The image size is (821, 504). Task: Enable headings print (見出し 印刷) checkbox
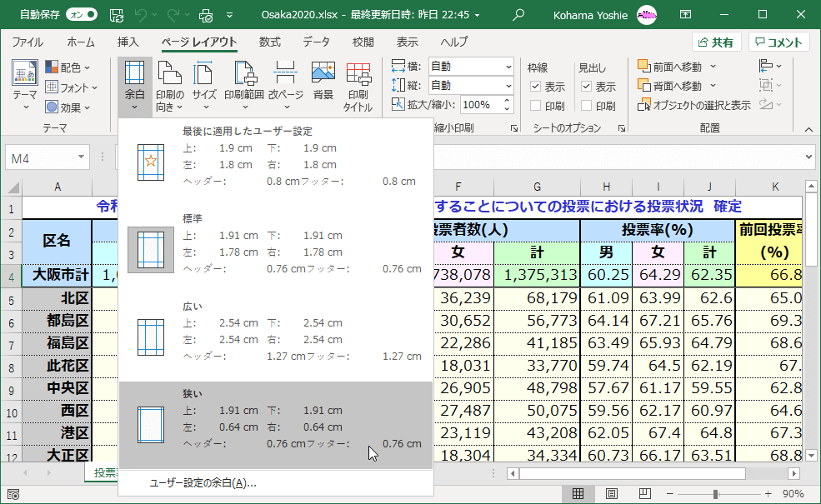tap(587, 106)
